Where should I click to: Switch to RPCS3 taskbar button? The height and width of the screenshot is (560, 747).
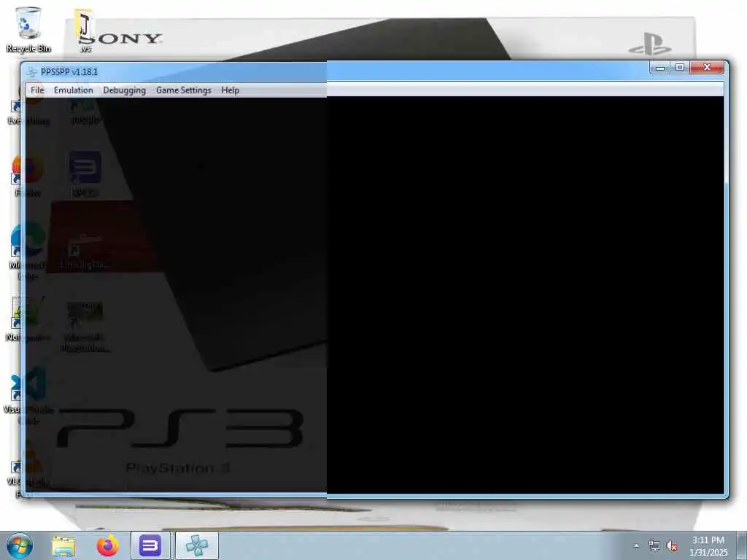[150, 545]
